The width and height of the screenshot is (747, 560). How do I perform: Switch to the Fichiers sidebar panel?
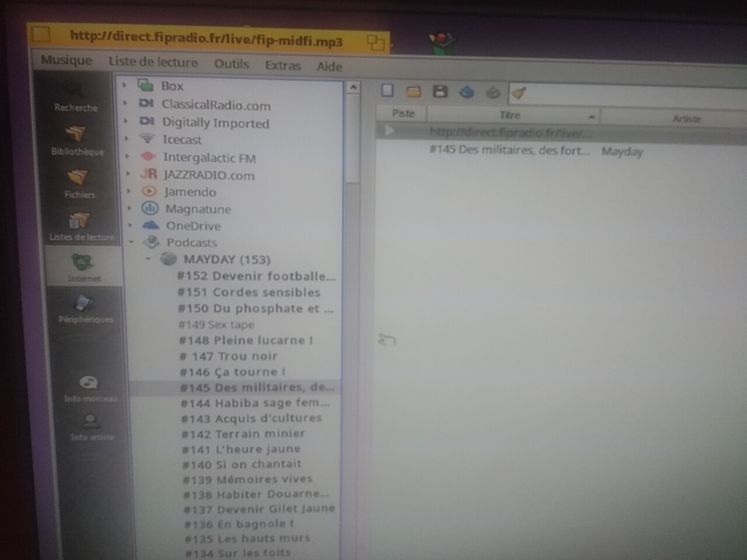click(78, 184)
